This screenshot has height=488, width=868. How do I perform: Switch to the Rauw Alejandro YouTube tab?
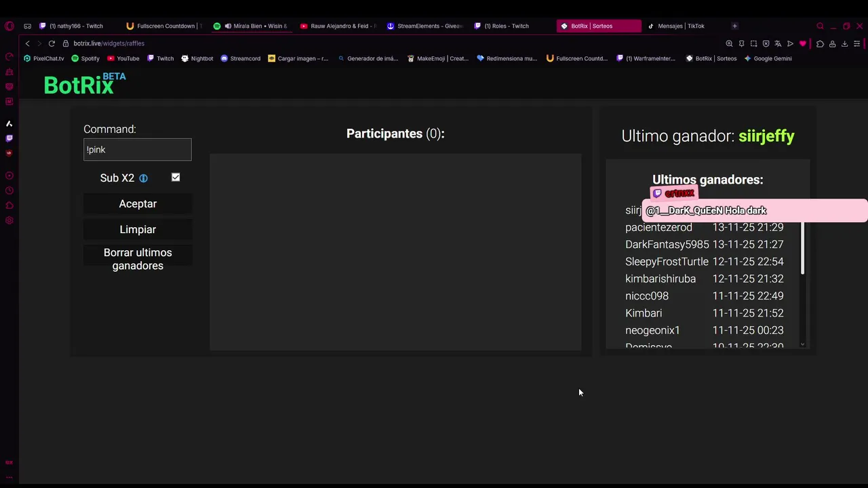[x=338, y=26]
